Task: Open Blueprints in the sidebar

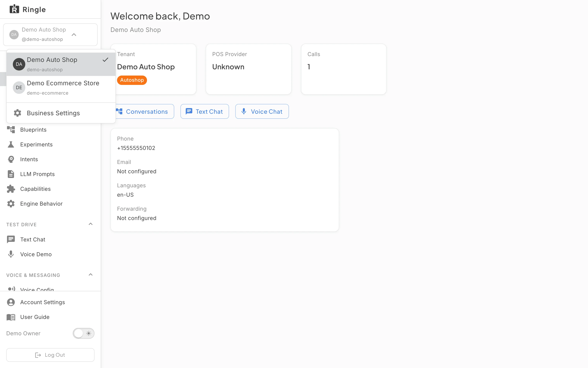Action: coord(50,130)
